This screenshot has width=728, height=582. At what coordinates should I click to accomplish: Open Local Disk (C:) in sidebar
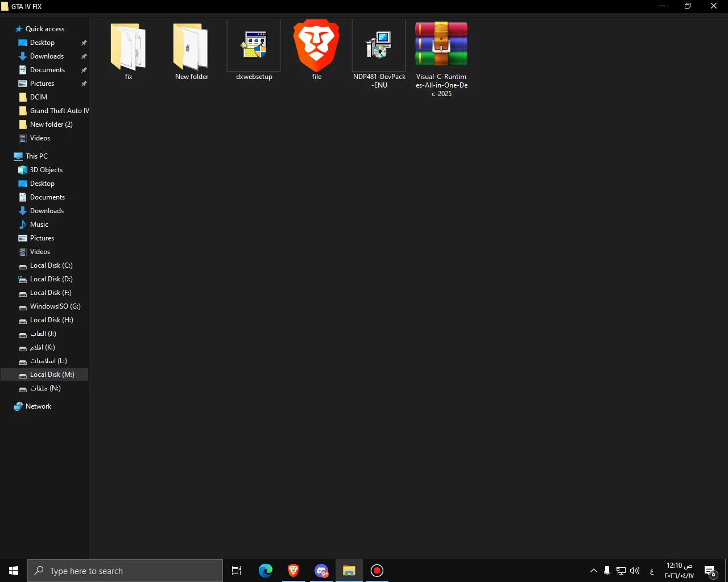pos(51,265)
